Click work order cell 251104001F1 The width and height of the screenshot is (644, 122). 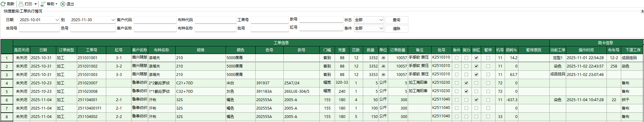click(92, 108)
